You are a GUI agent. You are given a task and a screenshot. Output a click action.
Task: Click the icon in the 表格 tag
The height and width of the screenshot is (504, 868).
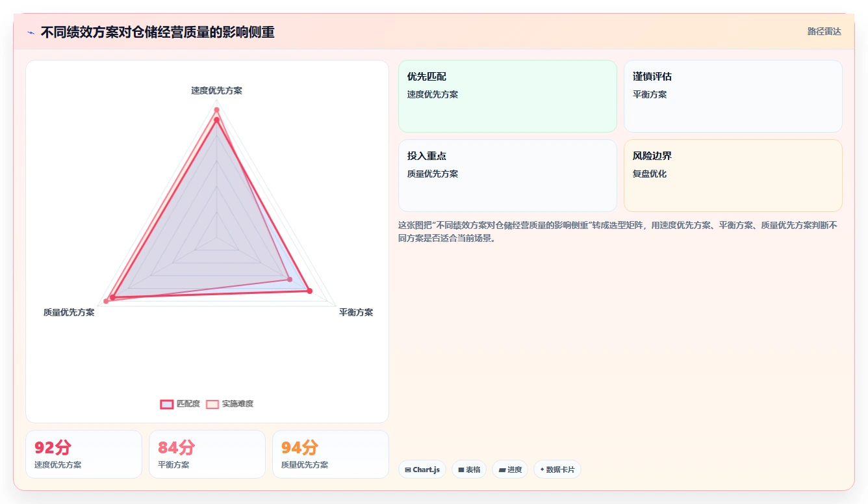461,470
